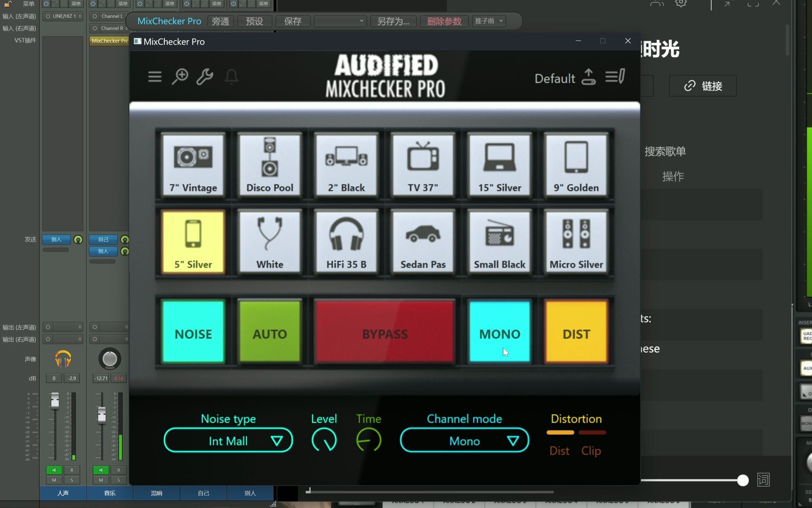Click the lyrics 词 icon beside the slider

[x=763, y=480]
